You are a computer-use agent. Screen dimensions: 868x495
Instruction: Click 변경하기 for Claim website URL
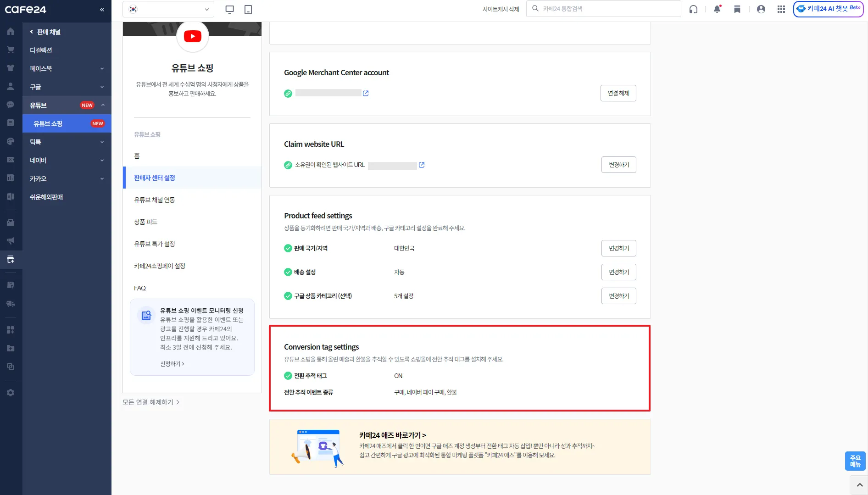pyautogui.click(x=619, y=165)
